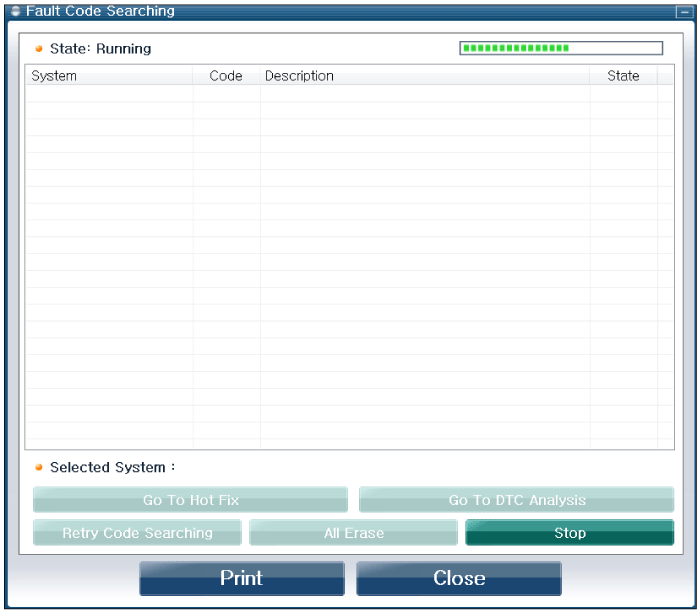Click the 'State: Running' status text
The image size is (700, 613).
100,48
